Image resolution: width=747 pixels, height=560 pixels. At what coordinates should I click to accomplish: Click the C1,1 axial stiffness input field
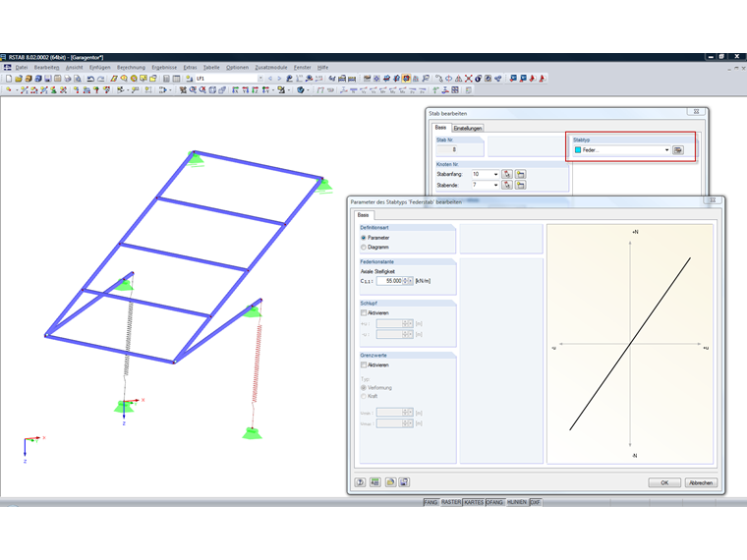coord(389,281)
